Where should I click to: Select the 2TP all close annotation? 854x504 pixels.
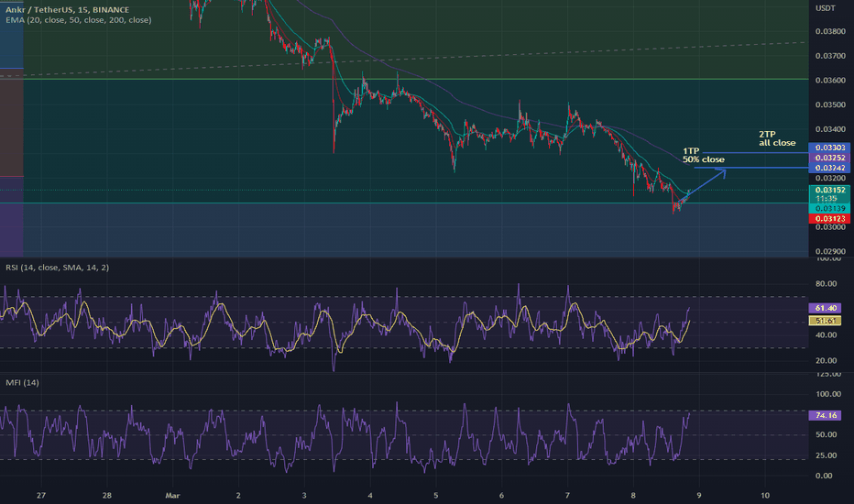(x=777, y=138)
